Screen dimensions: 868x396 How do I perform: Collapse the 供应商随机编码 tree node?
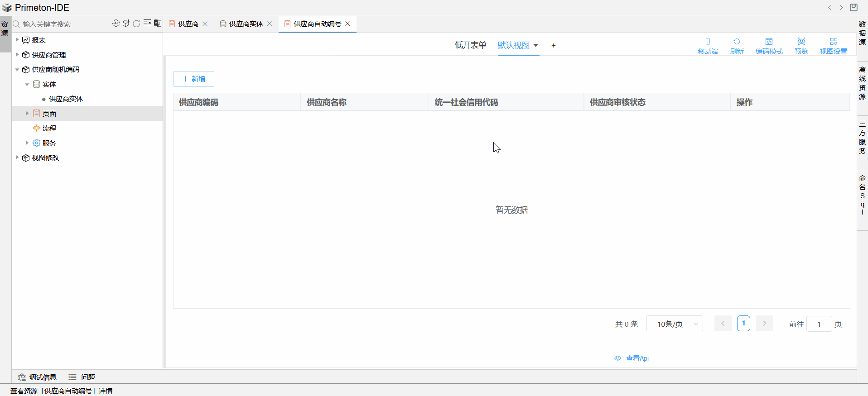pyautogui.click(x=17, y=70)
